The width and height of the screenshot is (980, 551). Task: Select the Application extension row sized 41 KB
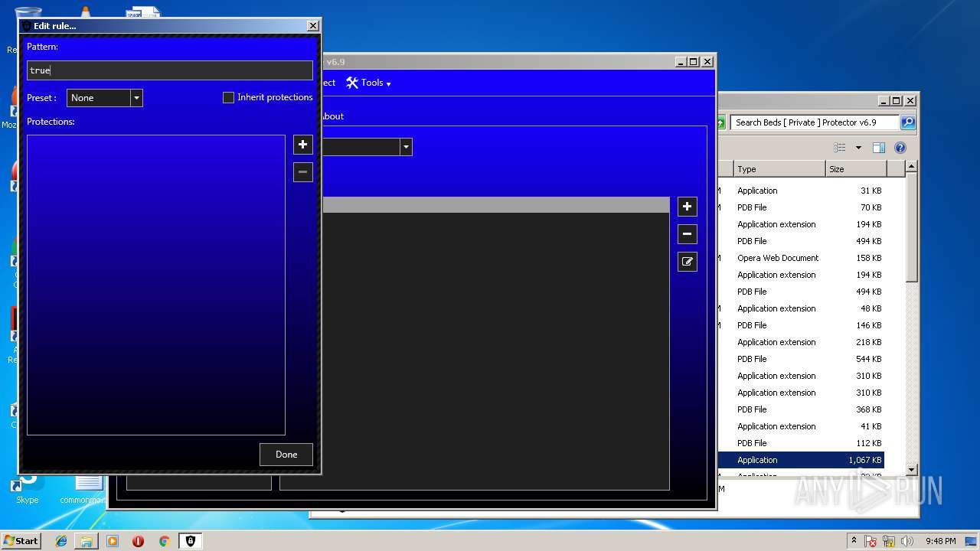801,426
